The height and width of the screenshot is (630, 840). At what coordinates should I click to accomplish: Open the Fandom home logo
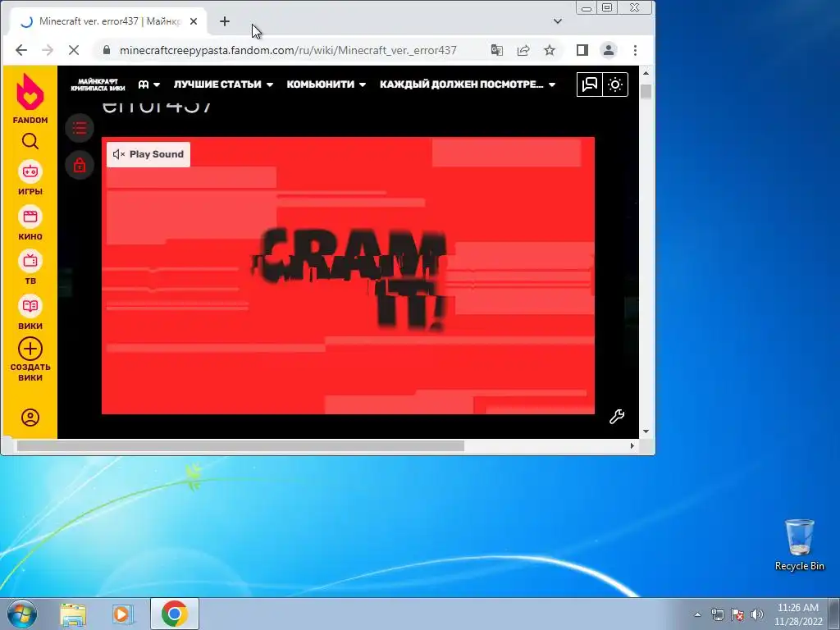point(30,98)
